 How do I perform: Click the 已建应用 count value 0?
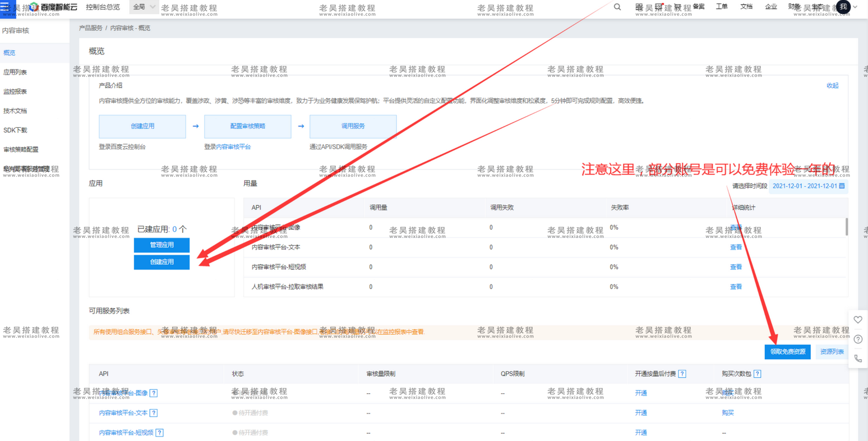click(x=175, y=229)
